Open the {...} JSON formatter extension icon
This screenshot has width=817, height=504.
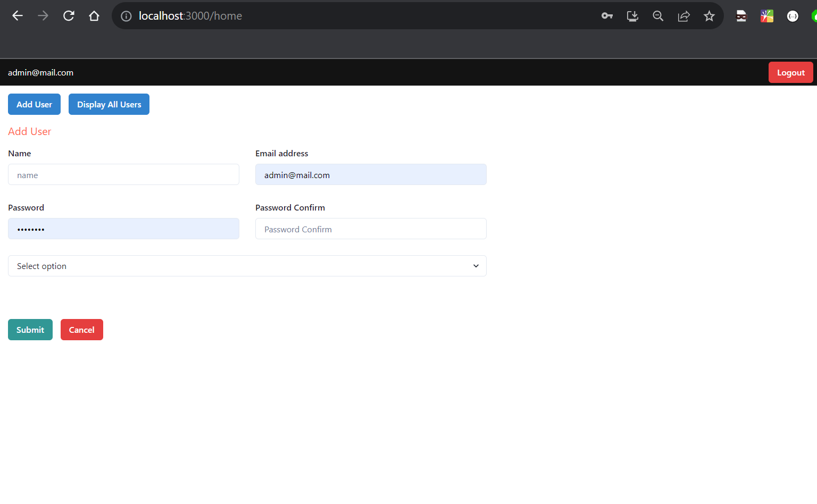[793, 16]
